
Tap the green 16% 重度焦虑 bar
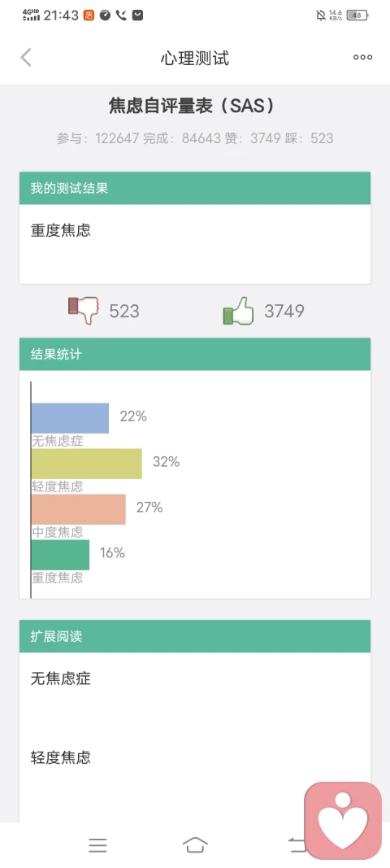click(x=60, y=555)
